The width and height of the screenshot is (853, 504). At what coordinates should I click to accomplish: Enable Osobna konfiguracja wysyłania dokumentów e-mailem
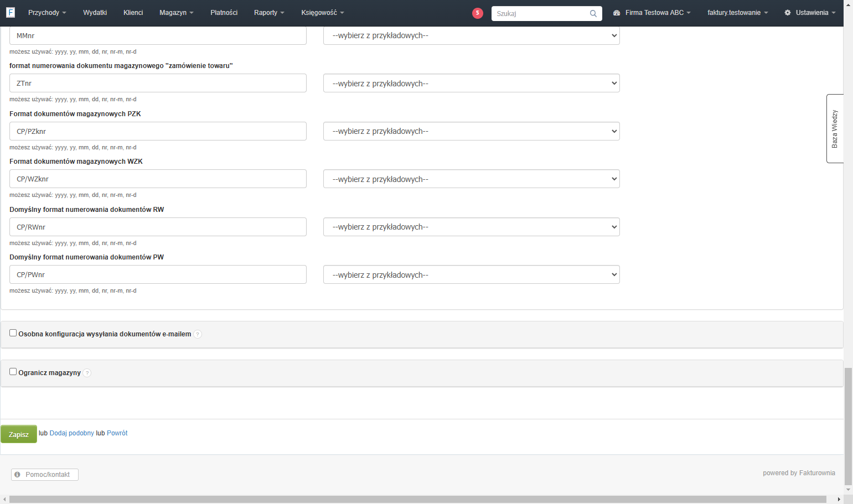(13, 333)
